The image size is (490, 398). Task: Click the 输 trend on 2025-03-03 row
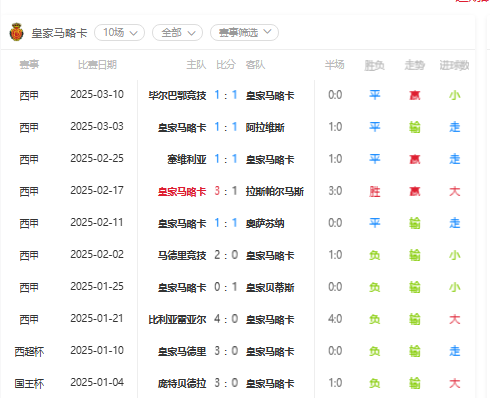[414, 127]
